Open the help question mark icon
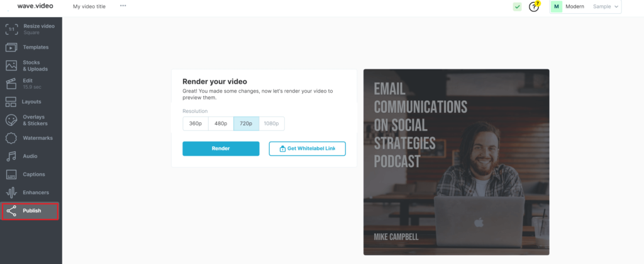The image size is (644, 264). tap(533, 7)
